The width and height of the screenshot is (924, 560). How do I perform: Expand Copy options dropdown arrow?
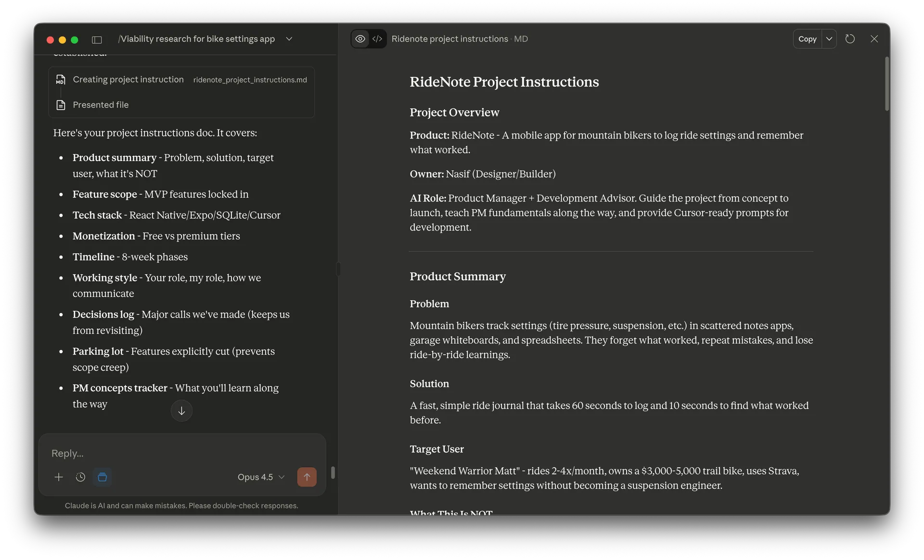[829, 39]
